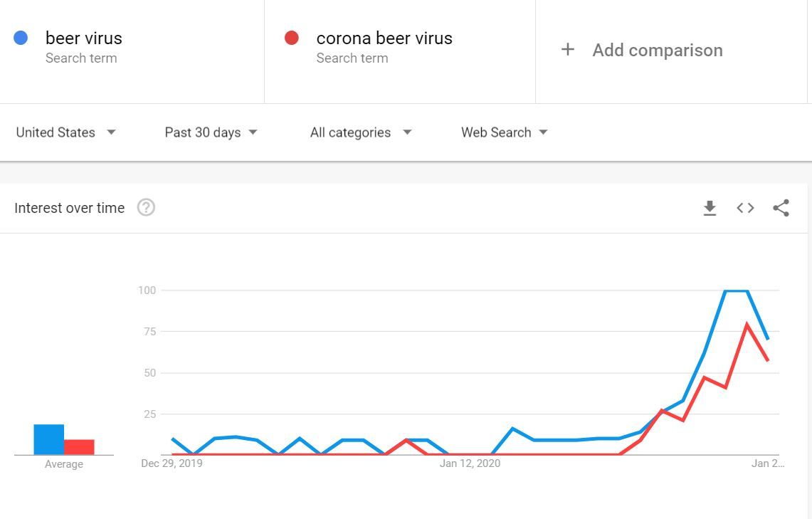
Task: Click the red average bar
Action: pyautogui.click(x=79, y=447)
